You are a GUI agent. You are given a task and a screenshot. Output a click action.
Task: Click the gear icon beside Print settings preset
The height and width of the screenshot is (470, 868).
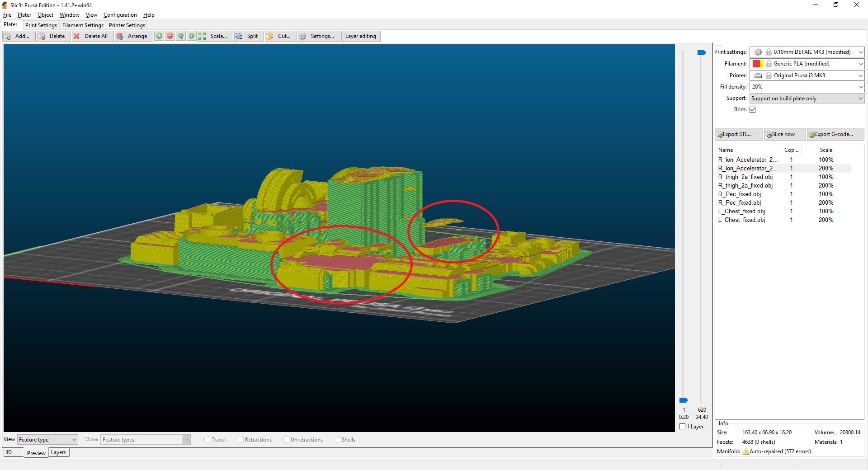click(758, 52)
